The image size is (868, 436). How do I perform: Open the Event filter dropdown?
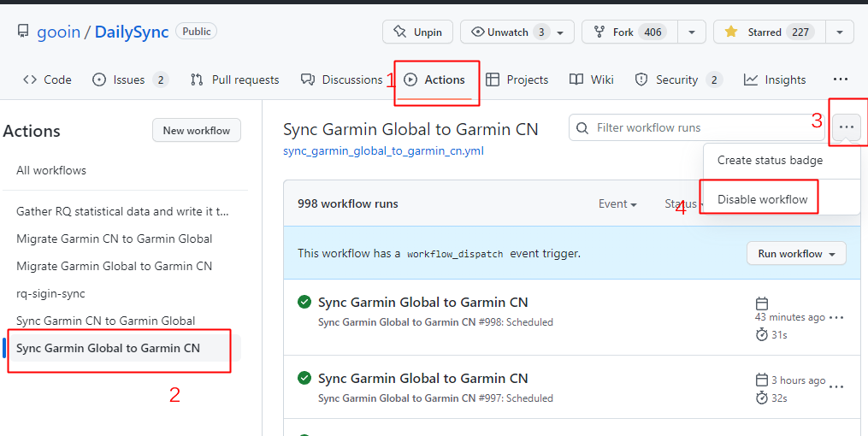617,204
